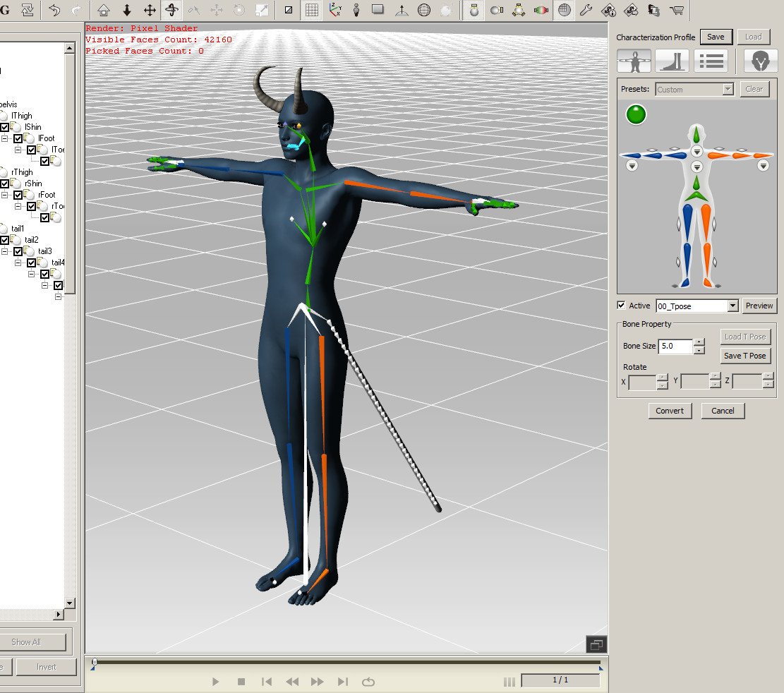Toggle the rShin bone checkbox

tap(6, 183)
